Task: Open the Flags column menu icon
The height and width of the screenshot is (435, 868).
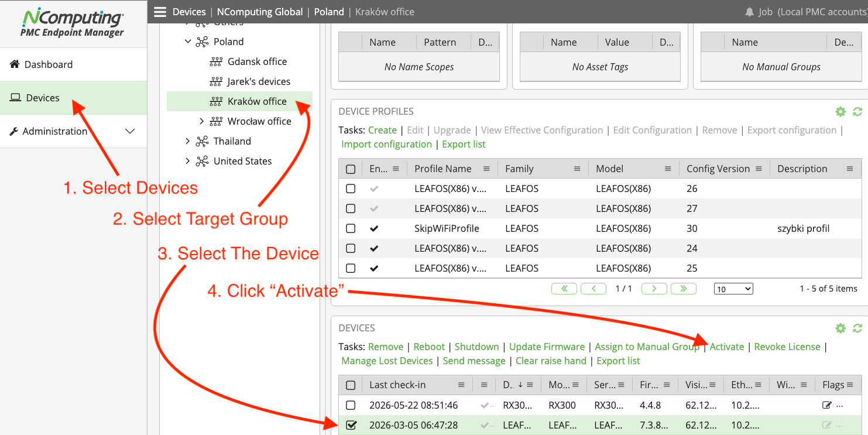Action: coord(850,385)
